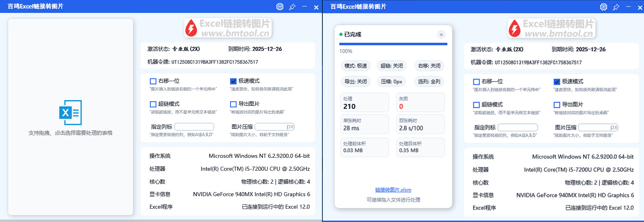Click Excel程序 row in drop-zone window
Screen dimensions: 644x222
[230, 207]
